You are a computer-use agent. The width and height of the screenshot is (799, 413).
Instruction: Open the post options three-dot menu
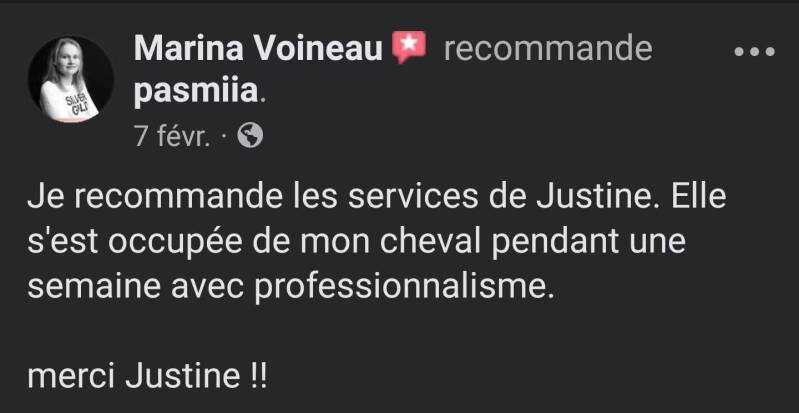click(x=755, y=51)
